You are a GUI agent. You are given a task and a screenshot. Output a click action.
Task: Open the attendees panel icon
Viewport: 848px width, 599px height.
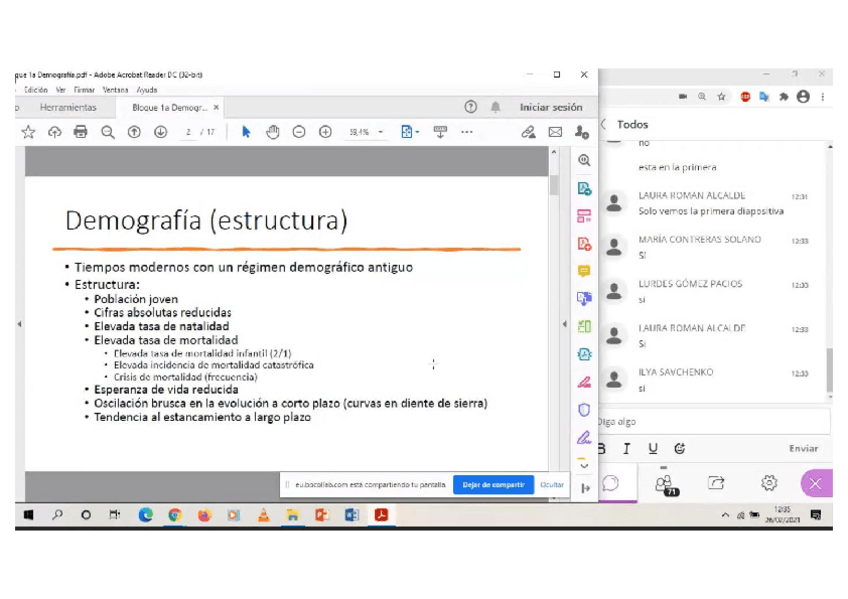pos(665,484)
